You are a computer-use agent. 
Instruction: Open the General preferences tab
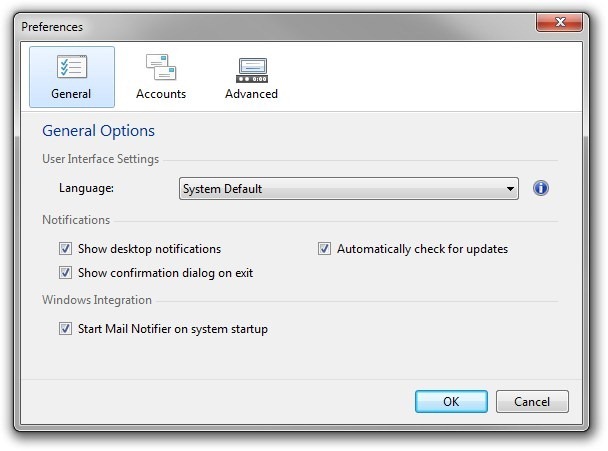point(72,77)
